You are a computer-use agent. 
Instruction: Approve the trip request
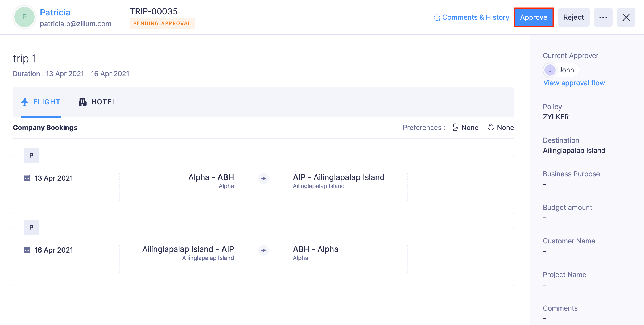tap(534, 17)
